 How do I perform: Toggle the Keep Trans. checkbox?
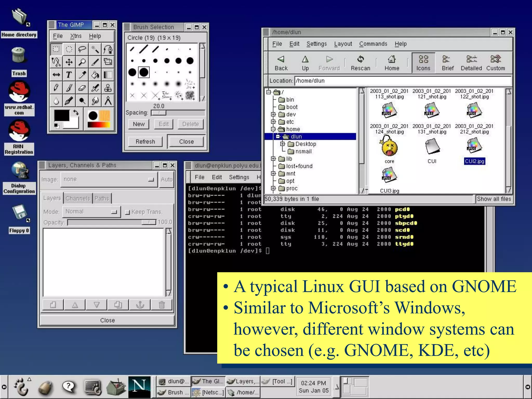point(127,212)
